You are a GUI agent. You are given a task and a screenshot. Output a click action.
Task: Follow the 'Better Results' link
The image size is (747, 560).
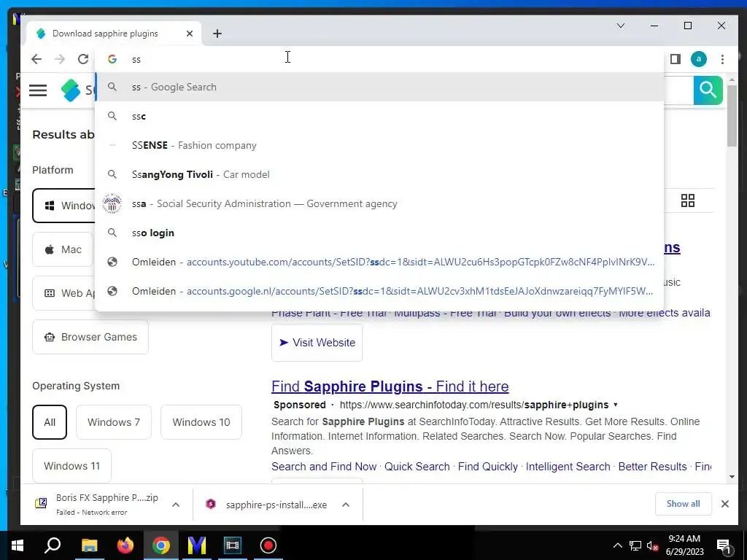[652, 467]
